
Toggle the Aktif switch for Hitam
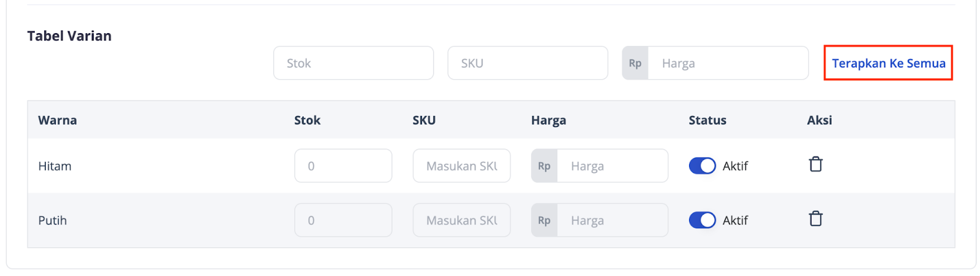point(702,166)
